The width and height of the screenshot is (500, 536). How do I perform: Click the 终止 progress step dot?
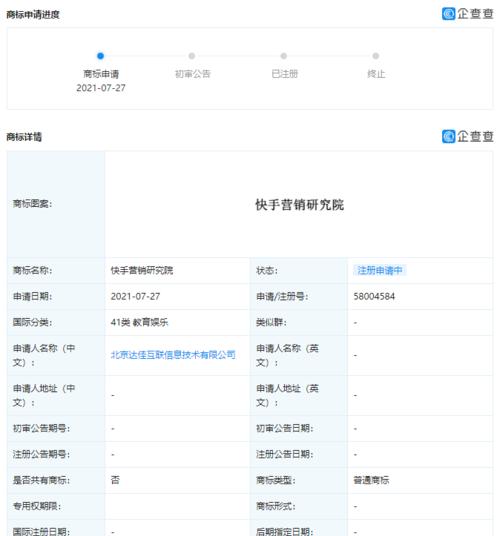coord(376,56)
